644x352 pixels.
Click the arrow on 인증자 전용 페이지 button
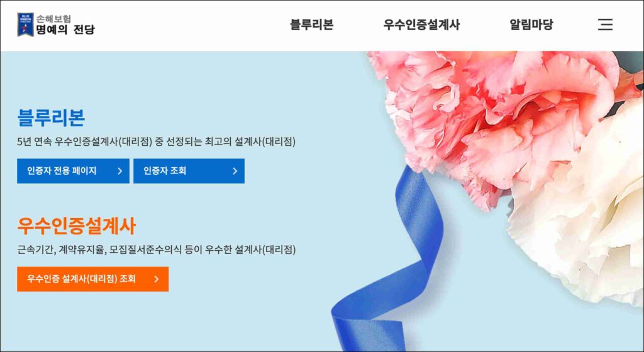pos(119,171)
